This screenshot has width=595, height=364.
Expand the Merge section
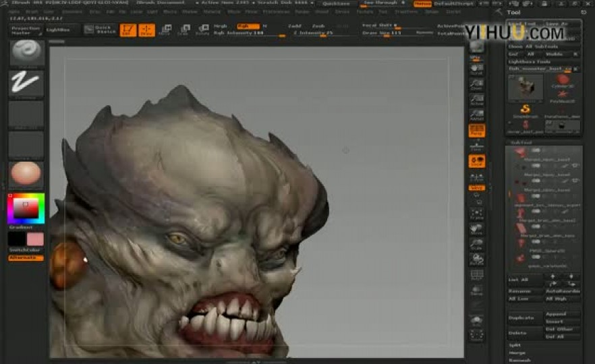coord(517,353)
